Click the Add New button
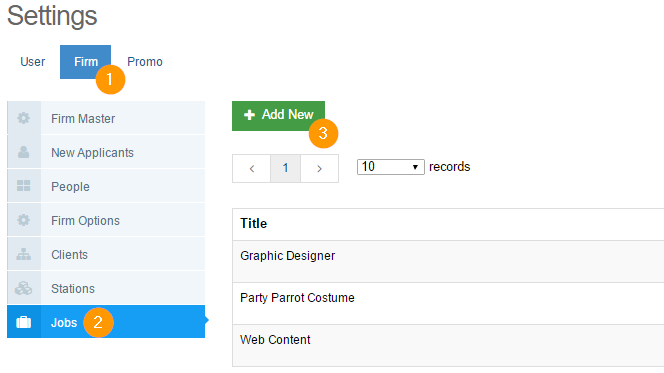 click(278, 116)
